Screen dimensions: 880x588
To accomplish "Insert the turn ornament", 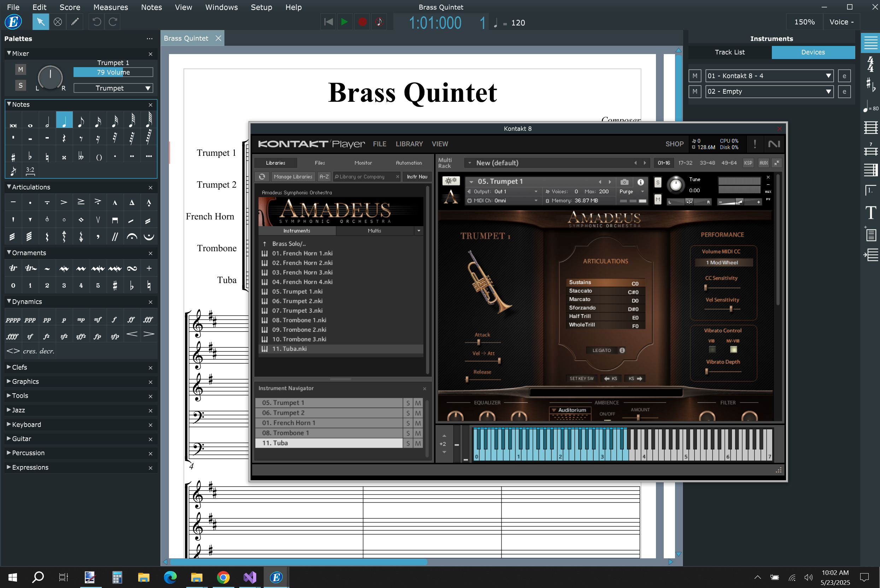I will 132,268.
